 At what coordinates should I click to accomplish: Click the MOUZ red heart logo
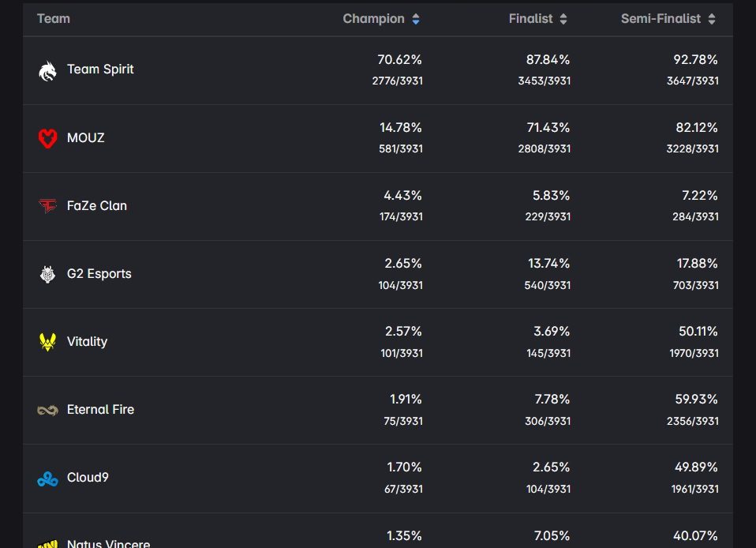(x=47, y=138)
